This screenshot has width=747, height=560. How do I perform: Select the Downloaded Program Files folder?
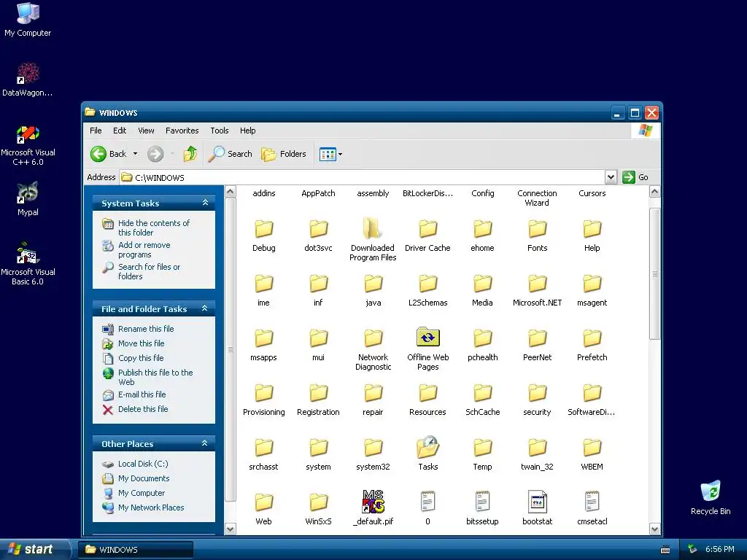tap(373, 228)
